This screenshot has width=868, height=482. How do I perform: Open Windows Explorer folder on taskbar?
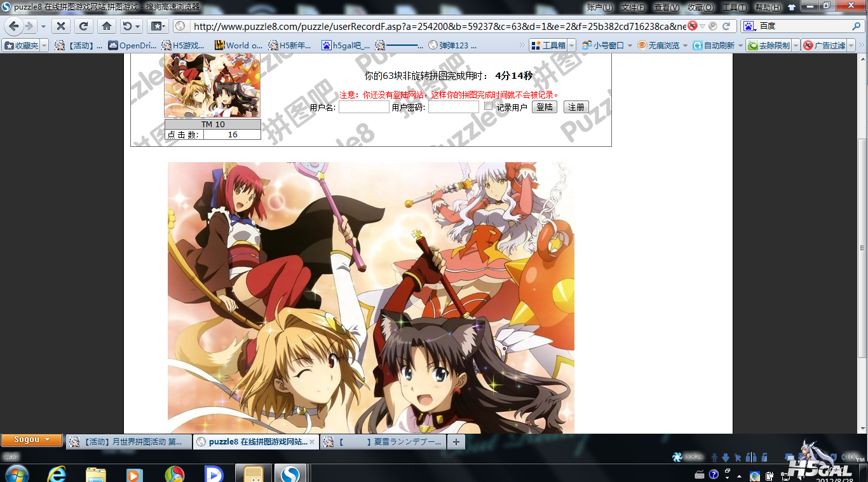click(96, 474)
